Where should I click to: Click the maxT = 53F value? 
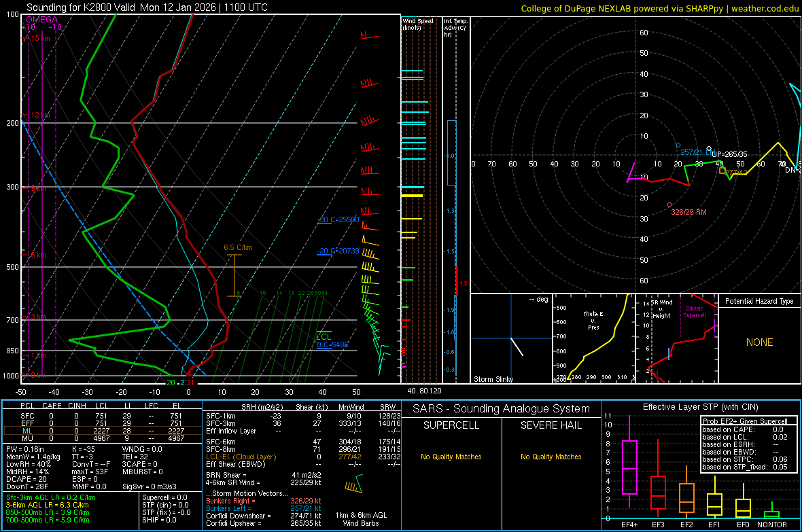coord(90,472)
